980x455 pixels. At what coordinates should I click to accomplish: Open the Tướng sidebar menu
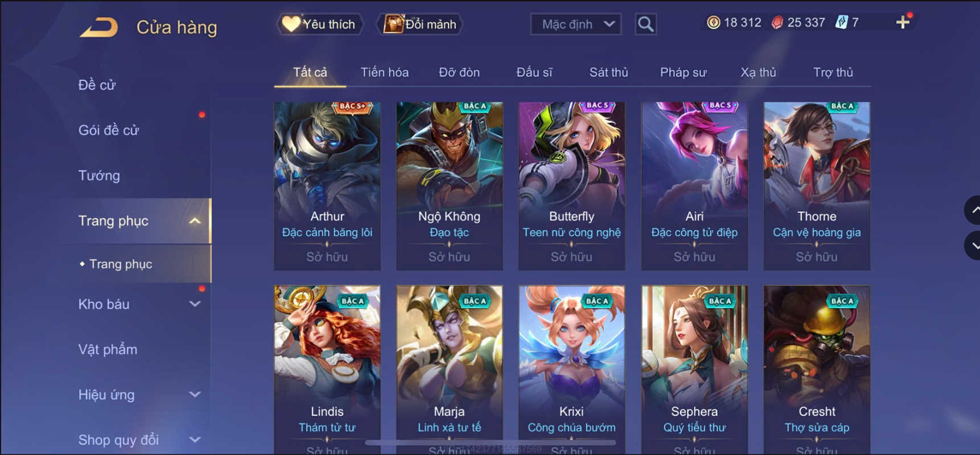point(99,175)
